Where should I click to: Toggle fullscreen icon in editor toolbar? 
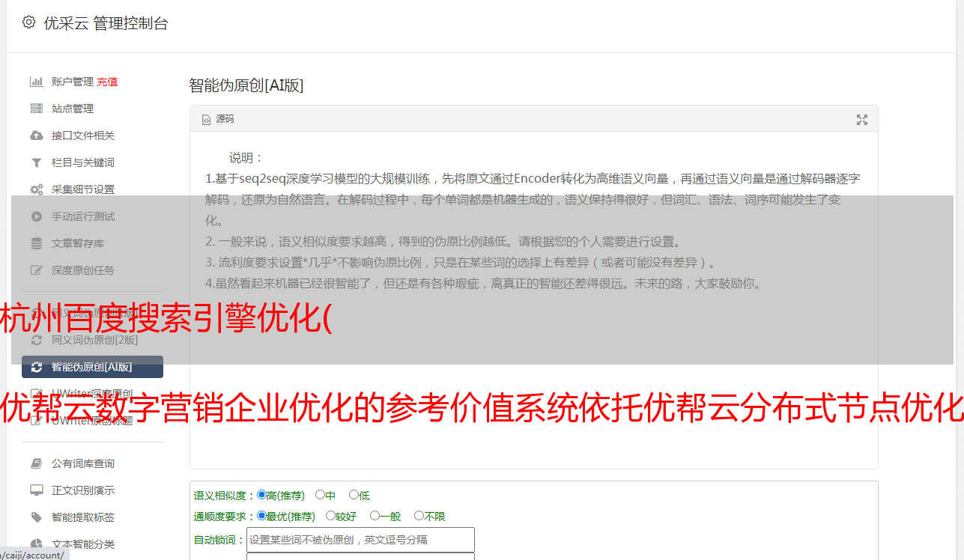pos(862,119)
